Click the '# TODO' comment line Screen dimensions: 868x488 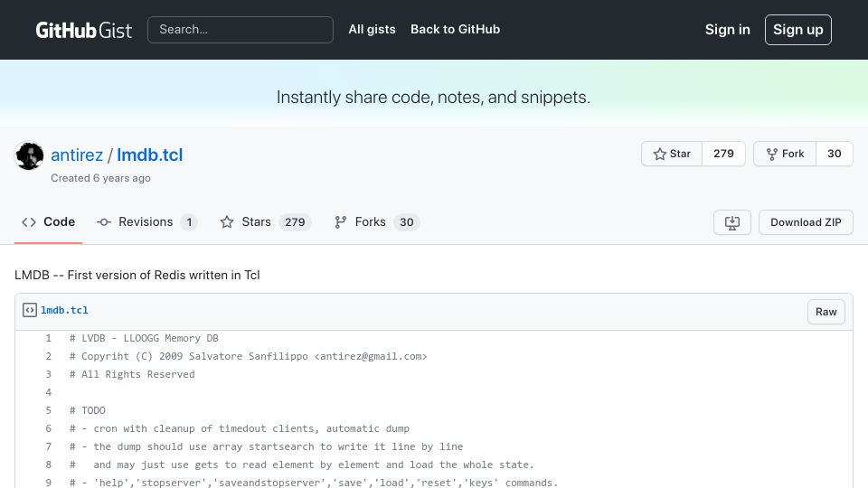[x=88, y=410]
